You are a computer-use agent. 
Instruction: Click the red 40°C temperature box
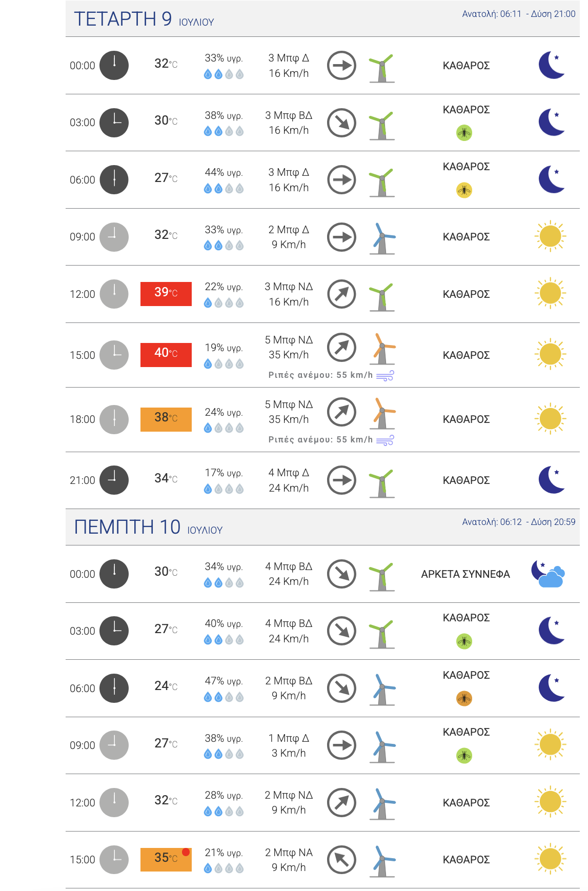(x=166, y=355)
